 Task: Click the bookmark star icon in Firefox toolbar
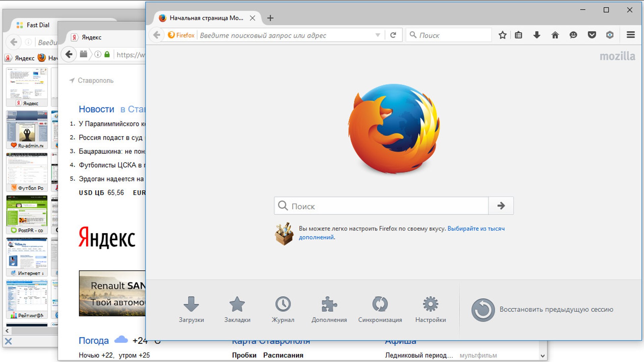pos(502,35)
